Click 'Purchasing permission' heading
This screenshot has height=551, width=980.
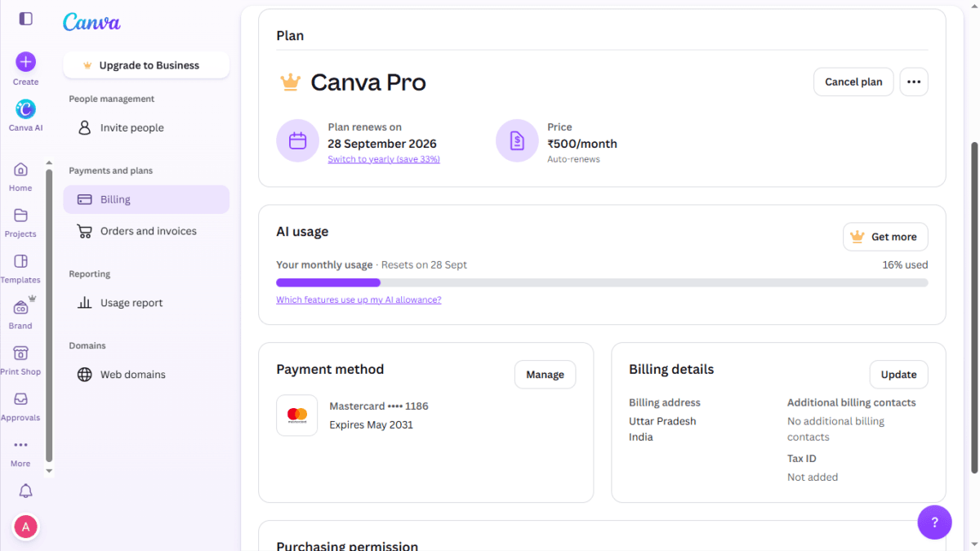click(347, 545)
